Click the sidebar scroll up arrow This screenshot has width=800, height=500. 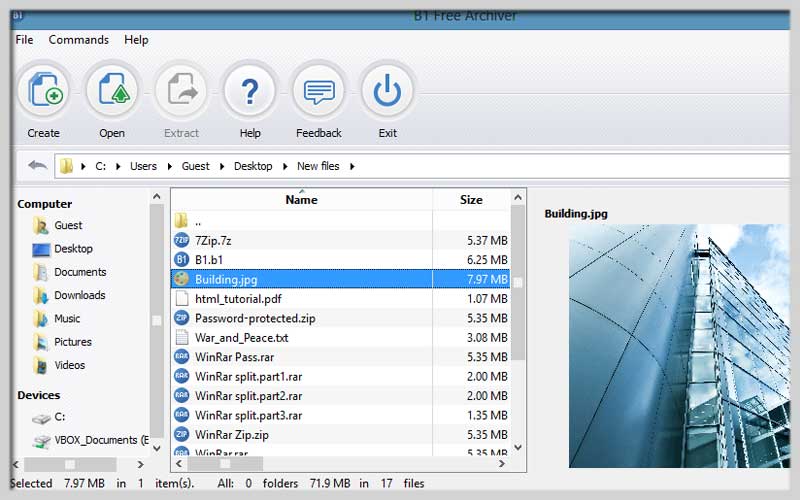[157, 196]
